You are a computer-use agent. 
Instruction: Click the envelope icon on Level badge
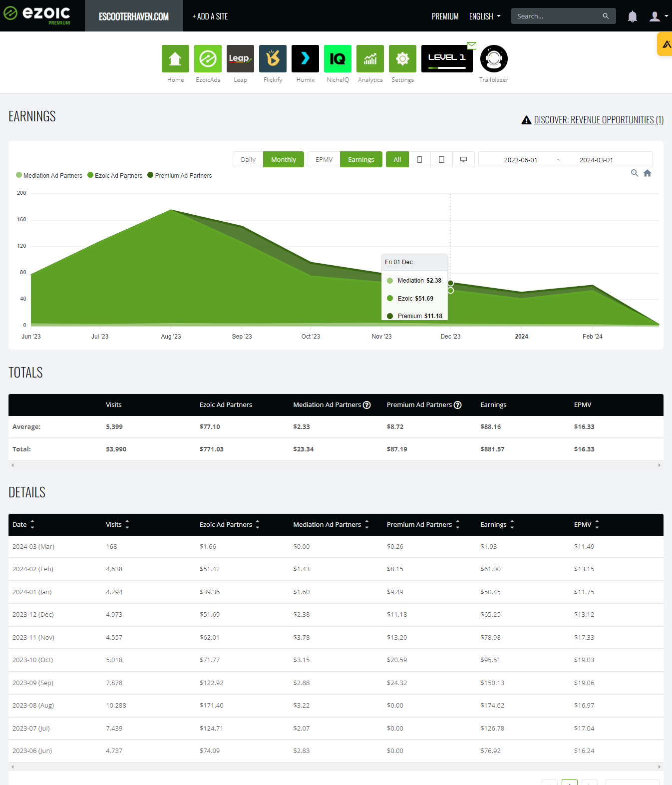click(472, 45)
